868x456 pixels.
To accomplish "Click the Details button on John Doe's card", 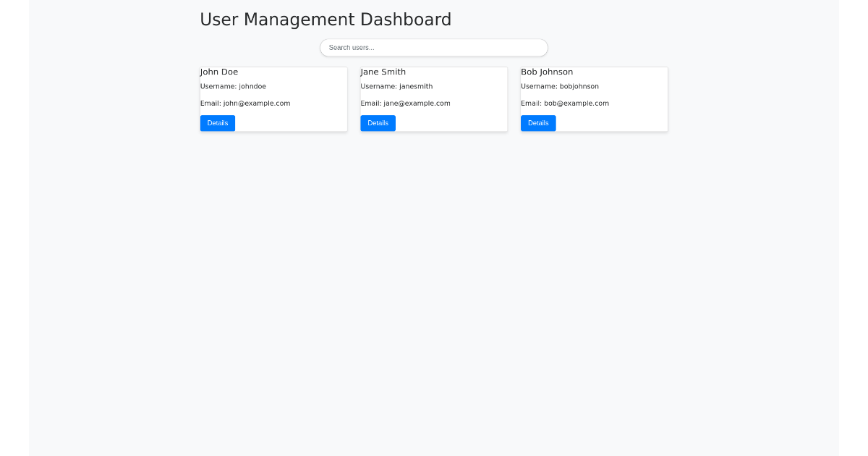I will (x=217, y=123).
